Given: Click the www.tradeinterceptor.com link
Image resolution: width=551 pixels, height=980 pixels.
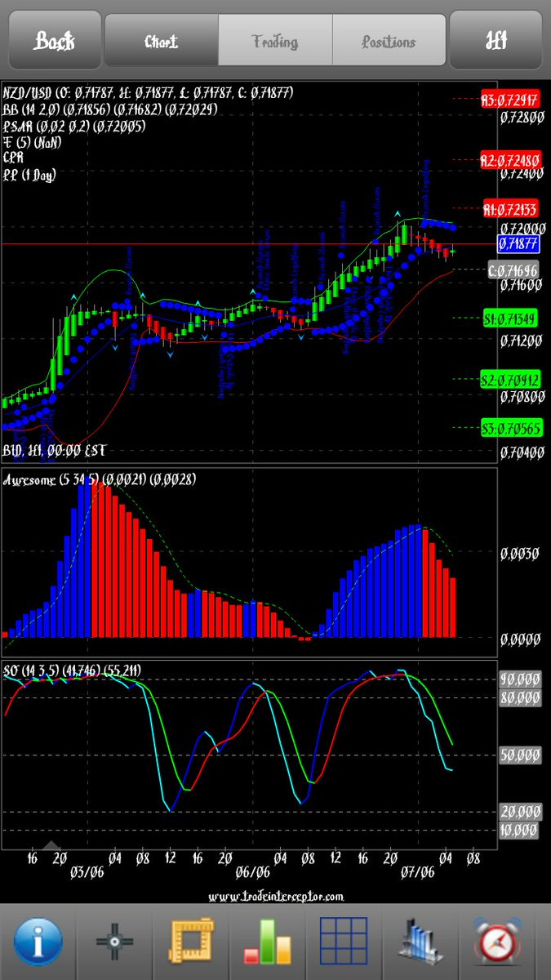Looking at the screenshot, I should pos(276,896).
